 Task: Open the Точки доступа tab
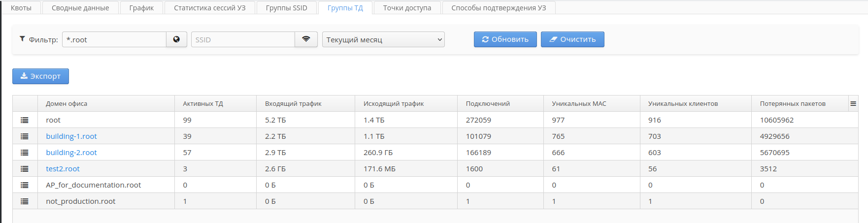(x=407, y=8)
